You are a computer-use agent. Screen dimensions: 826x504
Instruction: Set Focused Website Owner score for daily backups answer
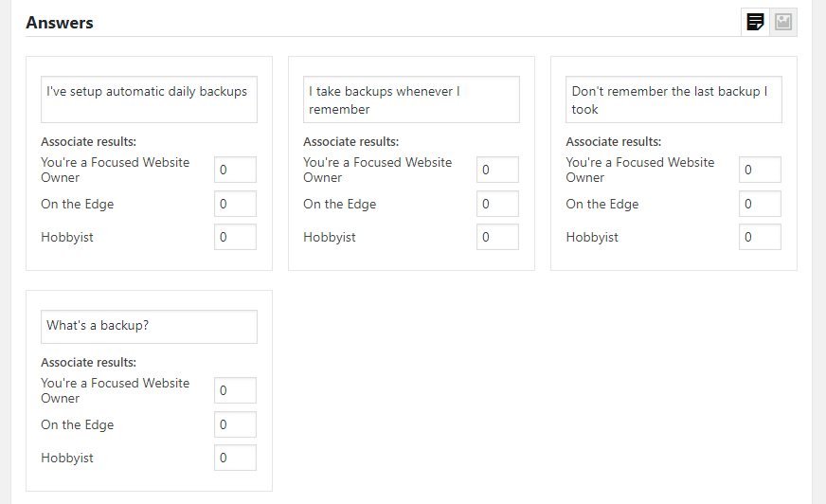point(235,170)
